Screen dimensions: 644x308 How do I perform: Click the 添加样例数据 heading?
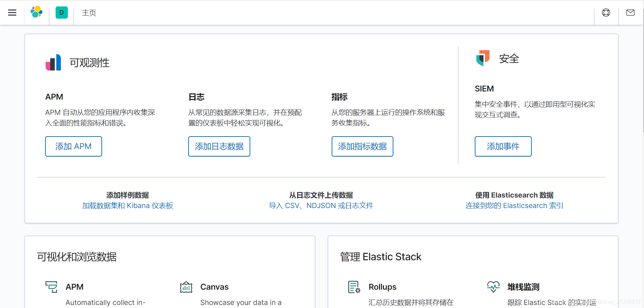(128, 195)
